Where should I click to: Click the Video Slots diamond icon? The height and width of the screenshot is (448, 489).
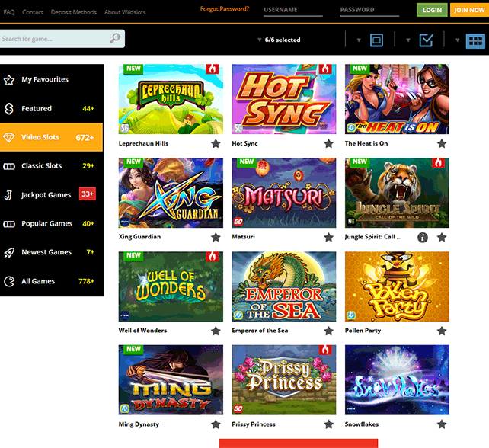tap(9, 137)
